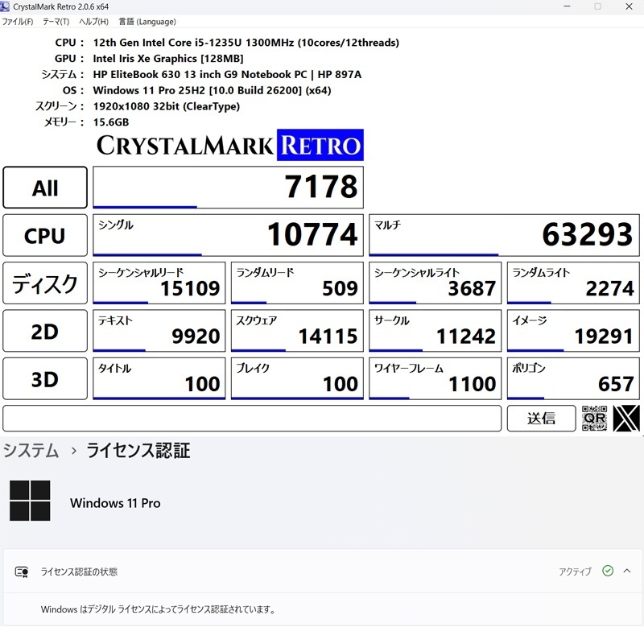Image resolution: width=644 pixels, height=644 pixels.
Task: Start the 3D benchmark button
Action: tap(45, 378)
